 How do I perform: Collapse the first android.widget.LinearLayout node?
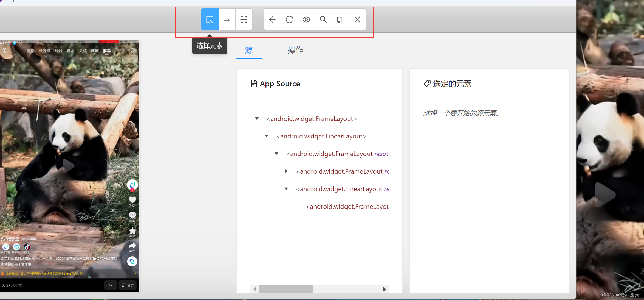(x=267, y=136)
